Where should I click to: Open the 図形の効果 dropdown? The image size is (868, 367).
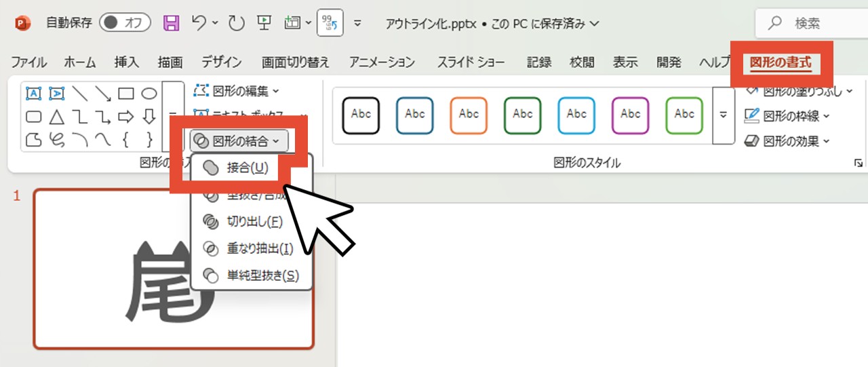787,141
